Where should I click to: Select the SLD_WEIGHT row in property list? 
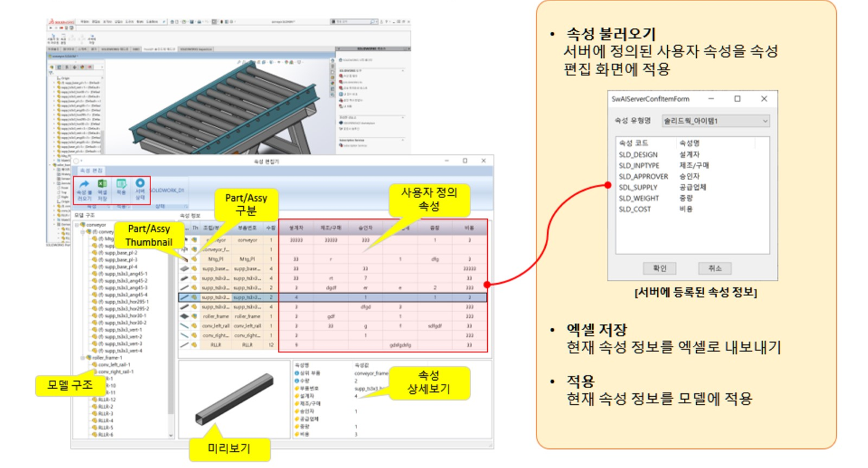692,198
